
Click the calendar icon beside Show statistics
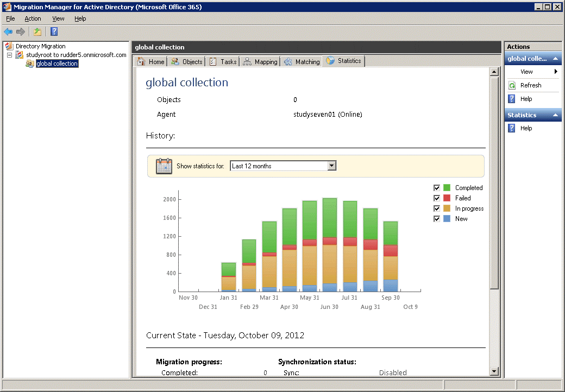point(164,166)
